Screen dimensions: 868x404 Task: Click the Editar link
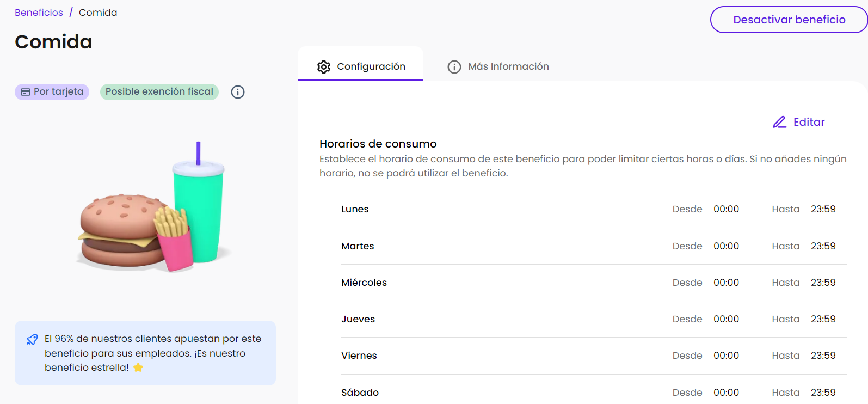[808, 122]
